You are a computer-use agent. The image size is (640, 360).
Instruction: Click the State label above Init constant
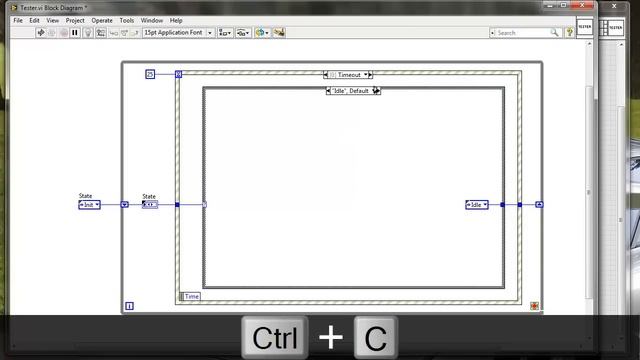[85, 196]
